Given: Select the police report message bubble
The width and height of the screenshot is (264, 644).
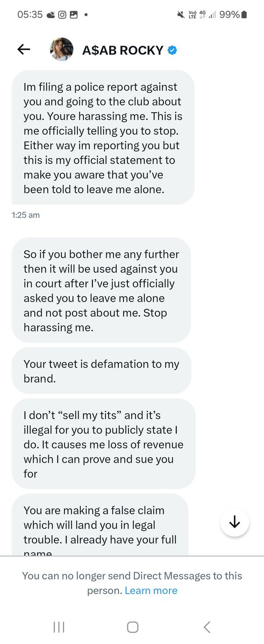Looking at the screenshot, I should click(103, 137).
